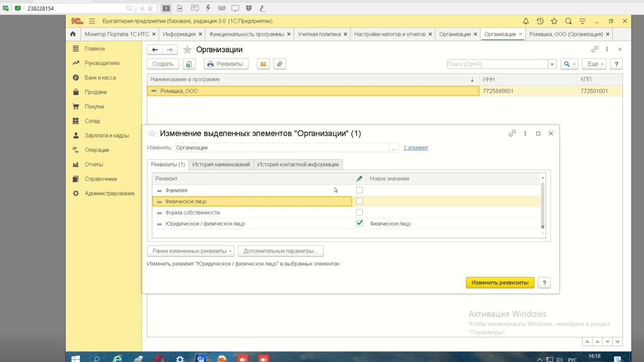Open three-dot menu in Организации list header
The image size is (644, 362).
tap(607, 49)
